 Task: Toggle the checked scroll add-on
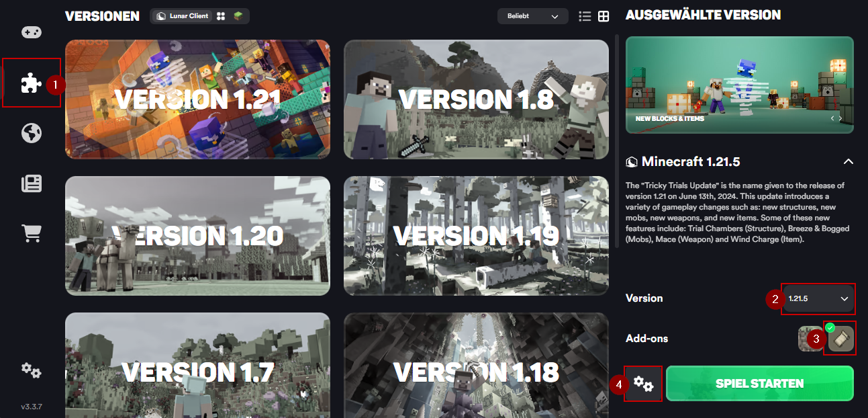[x=840, y=339]
